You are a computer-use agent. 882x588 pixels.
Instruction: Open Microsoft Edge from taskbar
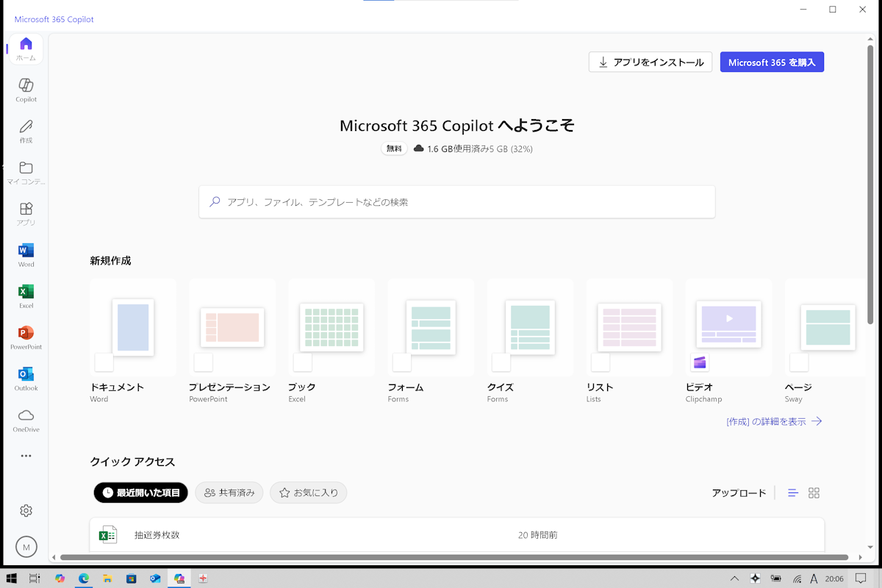(84, 578)
